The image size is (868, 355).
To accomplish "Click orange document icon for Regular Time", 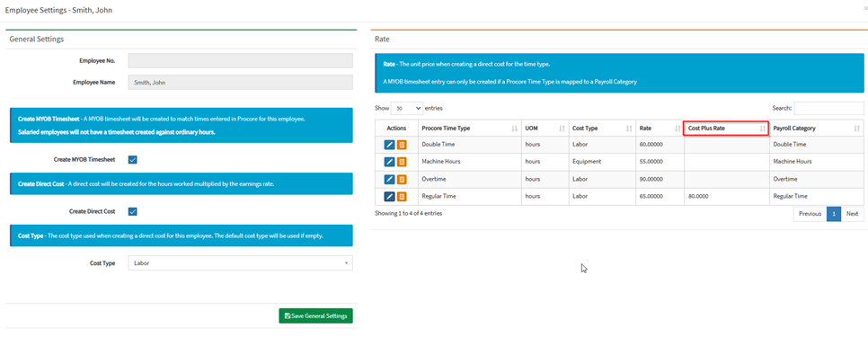I will (402, 196).
